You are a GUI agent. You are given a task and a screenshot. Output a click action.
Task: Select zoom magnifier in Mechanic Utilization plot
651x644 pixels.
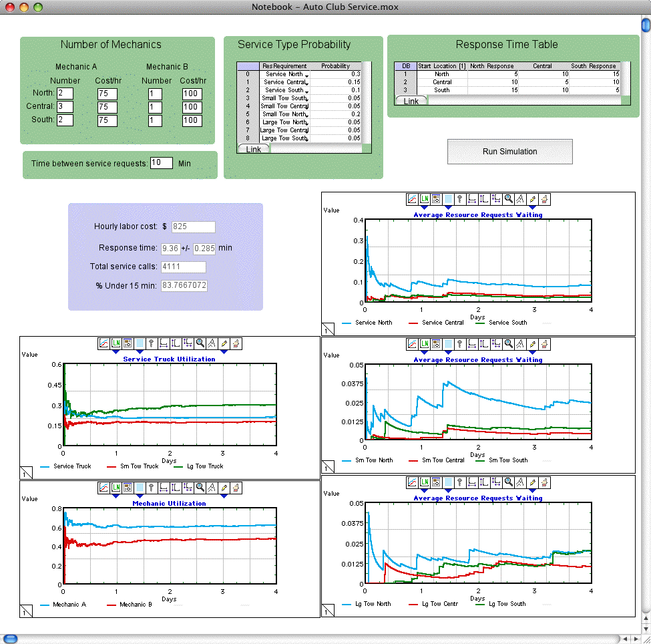click(x=200, y=488)
